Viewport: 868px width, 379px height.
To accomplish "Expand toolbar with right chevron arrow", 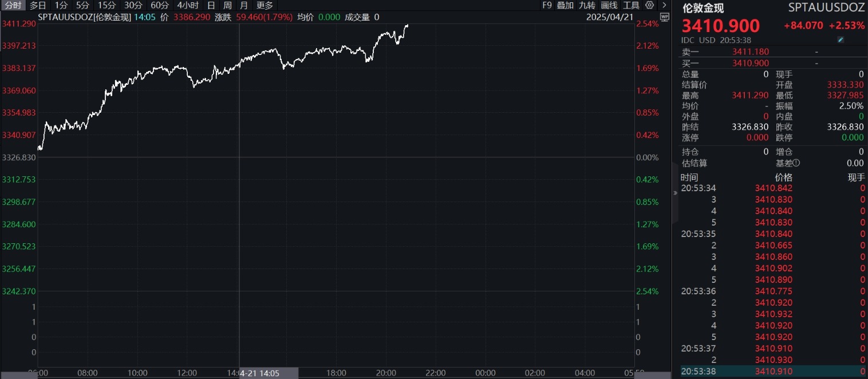I will [x=664, y=5].
